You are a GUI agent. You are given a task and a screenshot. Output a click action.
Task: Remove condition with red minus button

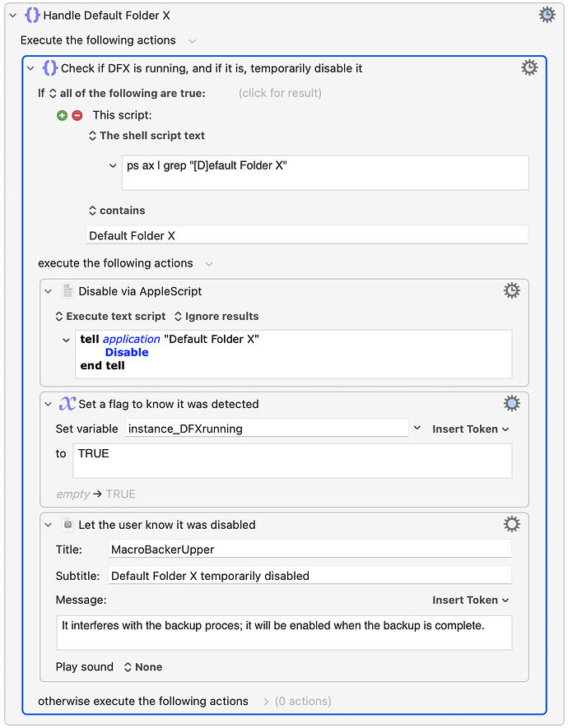click(77, 115)
